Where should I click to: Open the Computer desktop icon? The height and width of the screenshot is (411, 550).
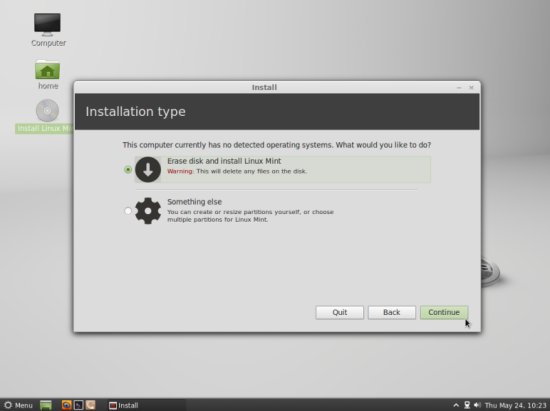point(48,30)
